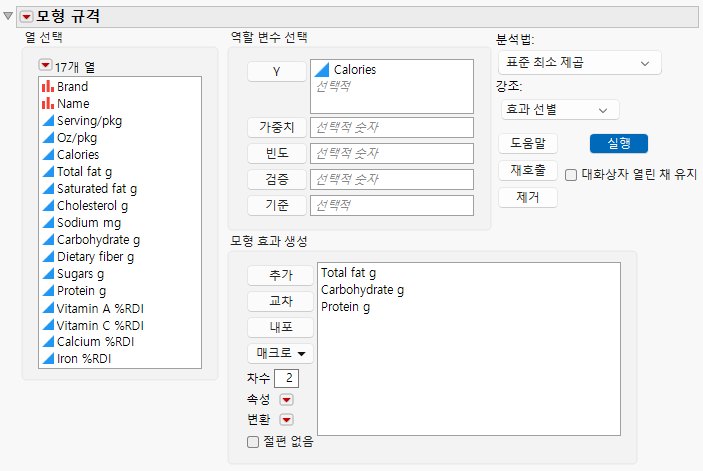Click the blue icon of Calories in Y role box
Image resolution: width=703 pixels, height=471 pixels.
point(322,69)
